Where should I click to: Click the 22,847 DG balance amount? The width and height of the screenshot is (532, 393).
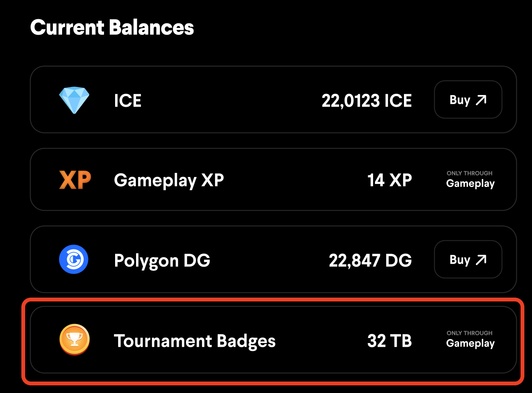point(370,261)
